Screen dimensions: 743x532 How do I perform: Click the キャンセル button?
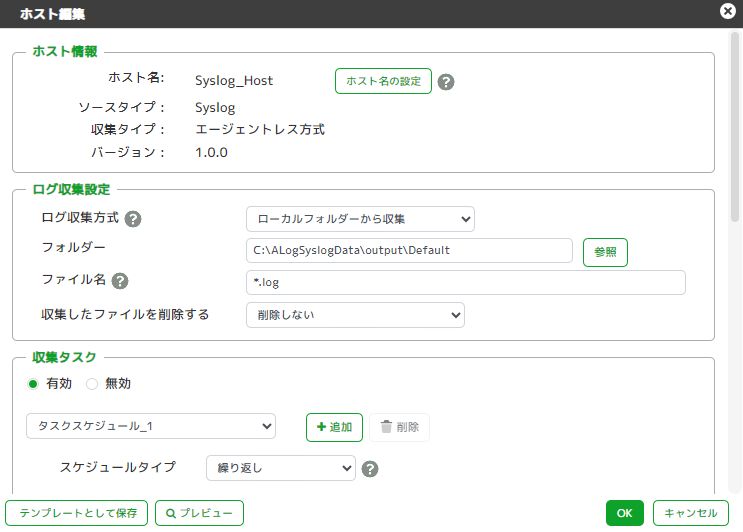[691, 513]
